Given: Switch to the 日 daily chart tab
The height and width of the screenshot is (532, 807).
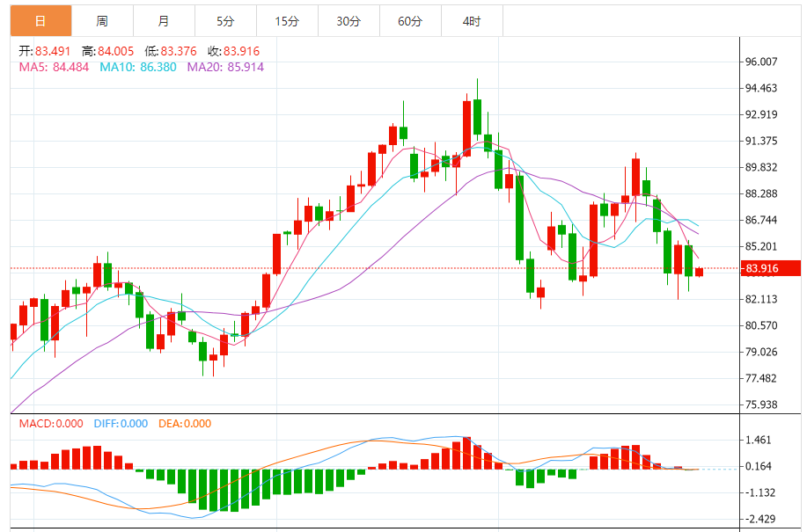Looking at the screenshot, I should point(40,21).
